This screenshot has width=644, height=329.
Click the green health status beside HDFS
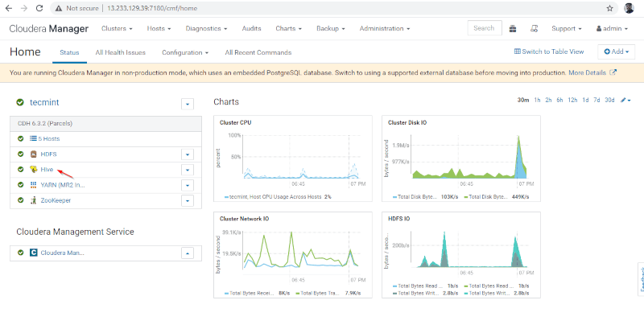[21, 154]
